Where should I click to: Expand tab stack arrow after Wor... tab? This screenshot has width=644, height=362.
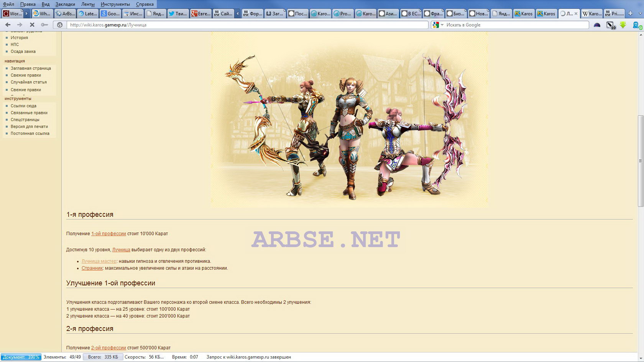click(26, 13)
